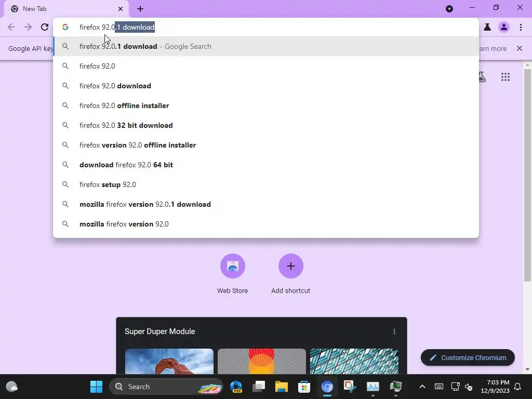
Task: Switch to Chromium on the taskbar
Action: (x=327, y=387)
